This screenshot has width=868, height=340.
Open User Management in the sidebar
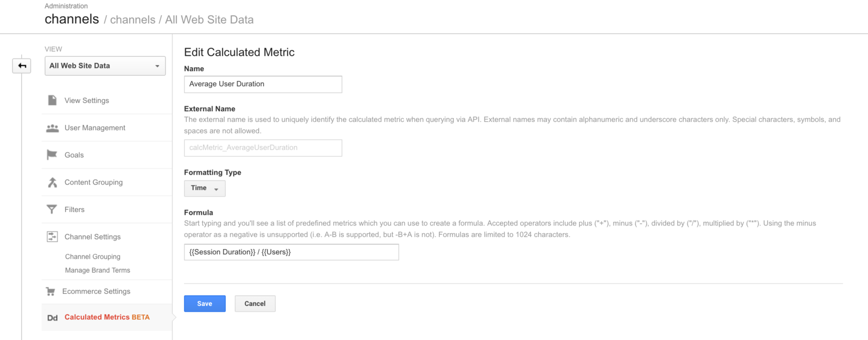[x=95, y=127]
